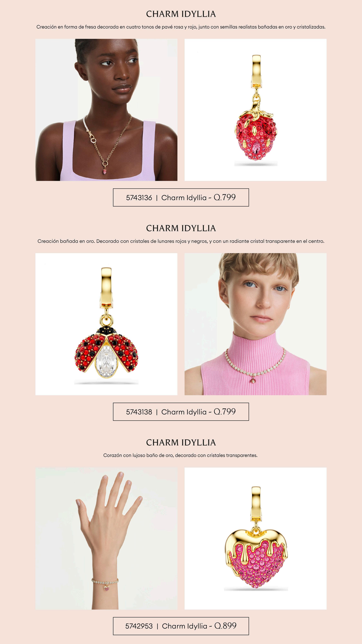Click the 5743136 Charm Idyllia Q.799 button
Viewport: 362px width, 644px height.
[x=181, y=198]
